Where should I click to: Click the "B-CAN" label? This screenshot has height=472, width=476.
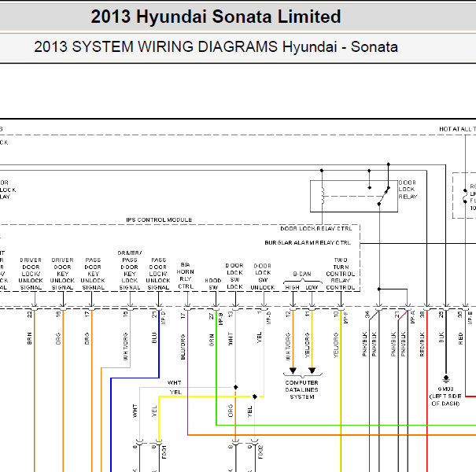pyautogui.click(x=302, y=274)
